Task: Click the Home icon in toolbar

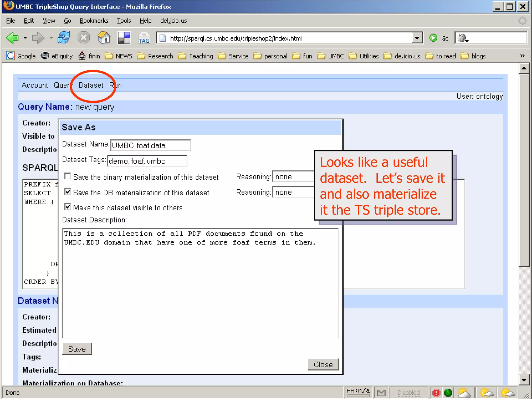Action: [x=104, y=38]
